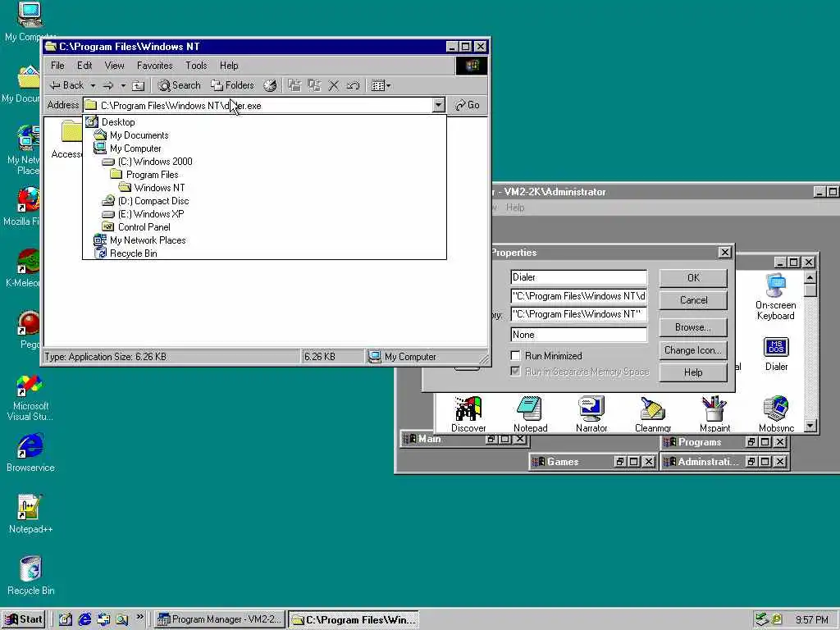
Task: Select Microsoft Visual Studio desktop shortcut
Action: 30,398
